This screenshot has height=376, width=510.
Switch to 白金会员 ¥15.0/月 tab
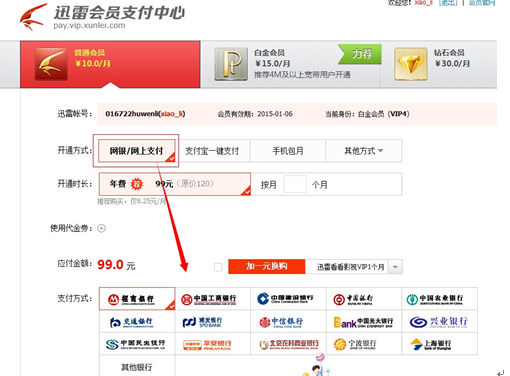click(290, 64)
